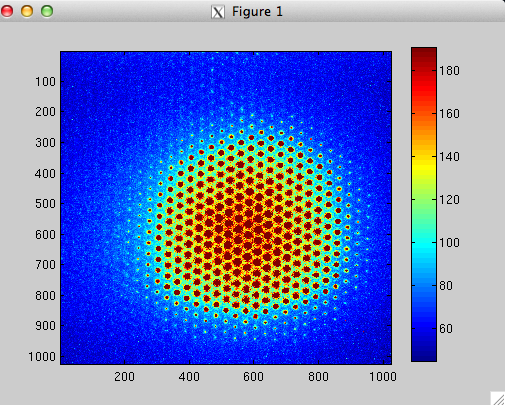This screenshot has width=505, height=405.
Task: Click the red close window button
Action: click(7, 11)
